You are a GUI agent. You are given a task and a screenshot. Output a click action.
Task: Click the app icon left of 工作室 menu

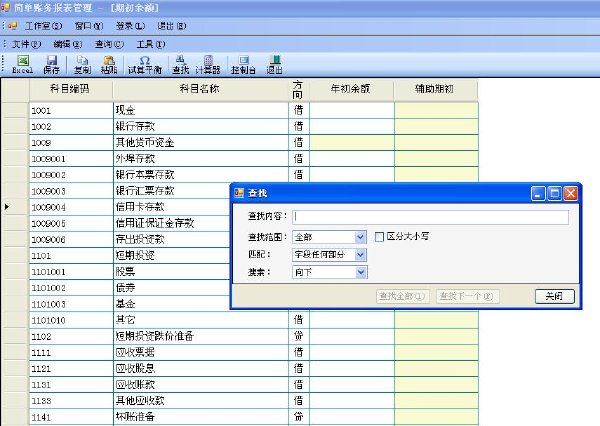tap(13, 26)
